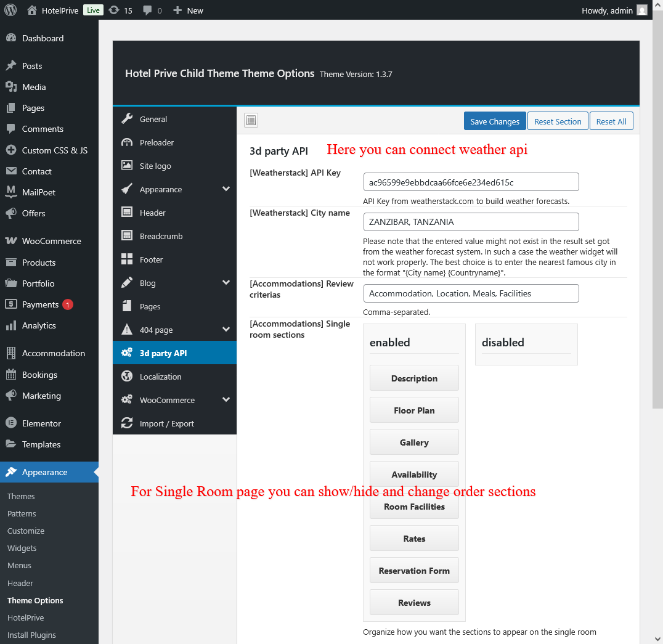Viewport: 663px width, 644px height.
Task: Open the Payments menu with 1 notification
Action: 40,304
